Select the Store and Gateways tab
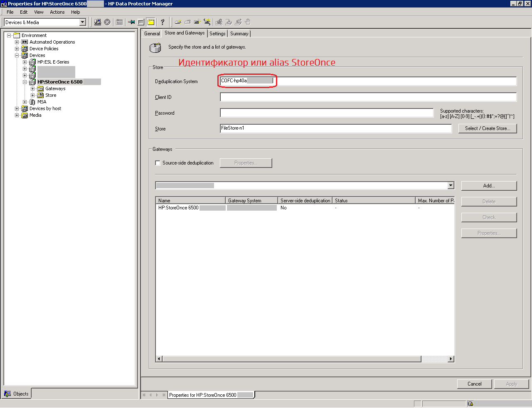This screenshot has height=408, width=532. tap(185, 33)
